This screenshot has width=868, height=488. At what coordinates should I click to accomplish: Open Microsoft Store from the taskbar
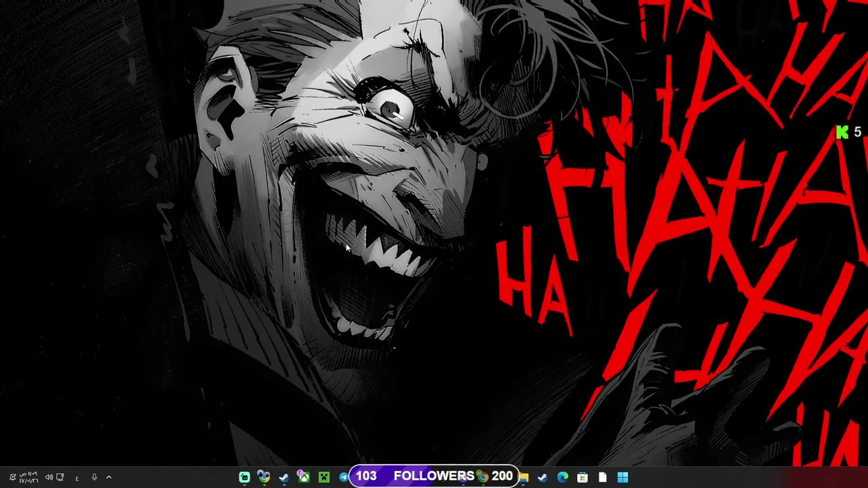(583, 477)
